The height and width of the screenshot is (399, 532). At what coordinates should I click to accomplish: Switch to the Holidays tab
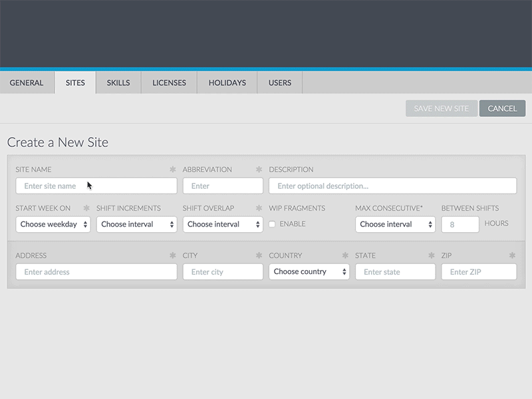point(227,83)
